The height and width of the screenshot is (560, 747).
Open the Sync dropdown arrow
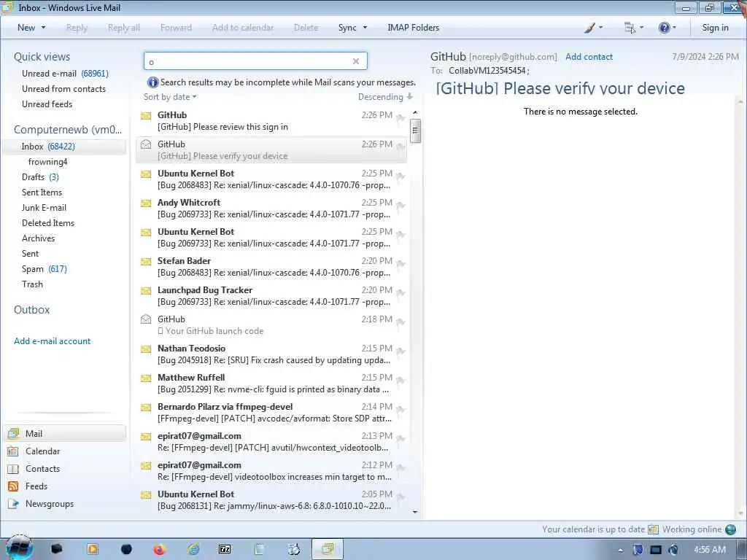pos(365,28)
